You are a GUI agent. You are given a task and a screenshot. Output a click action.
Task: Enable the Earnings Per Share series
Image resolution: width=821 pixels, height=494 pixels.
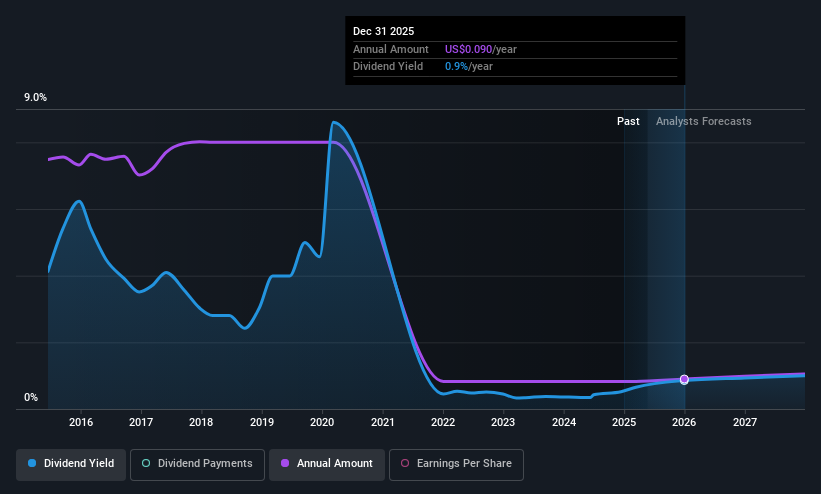pyautogui.click(x=456, y=464)
